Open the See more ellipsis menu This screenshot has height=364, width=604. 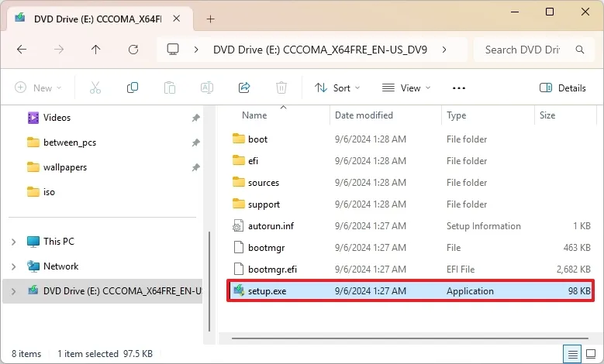pyautogui.click(x=459, y=88)
